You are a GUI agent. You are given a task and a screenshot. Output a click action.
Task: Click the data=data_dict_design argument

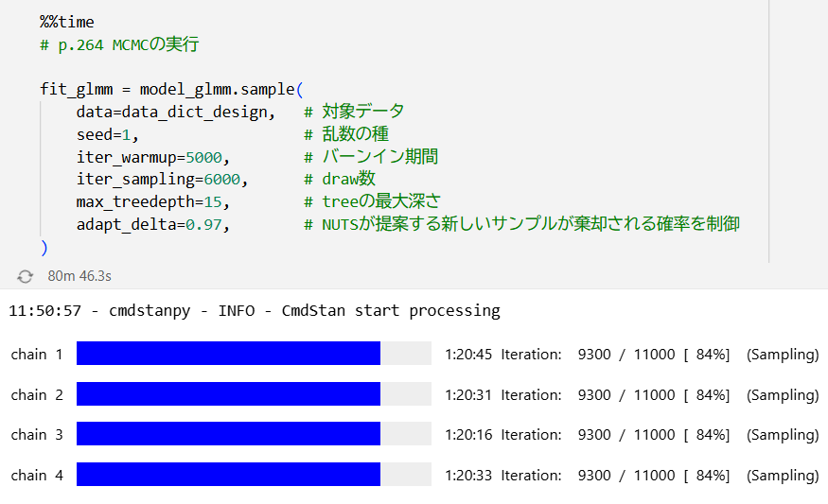click(176, 112)
